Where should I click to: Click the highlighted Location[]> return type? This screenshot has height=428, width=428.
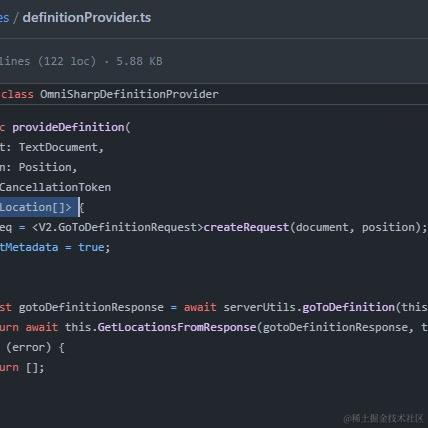coord(36,207)
